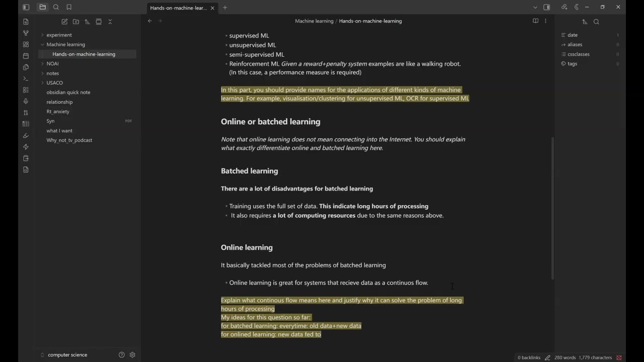Click the ear-shaped icon in title bar
644x362 pixels.
[577, 7]
